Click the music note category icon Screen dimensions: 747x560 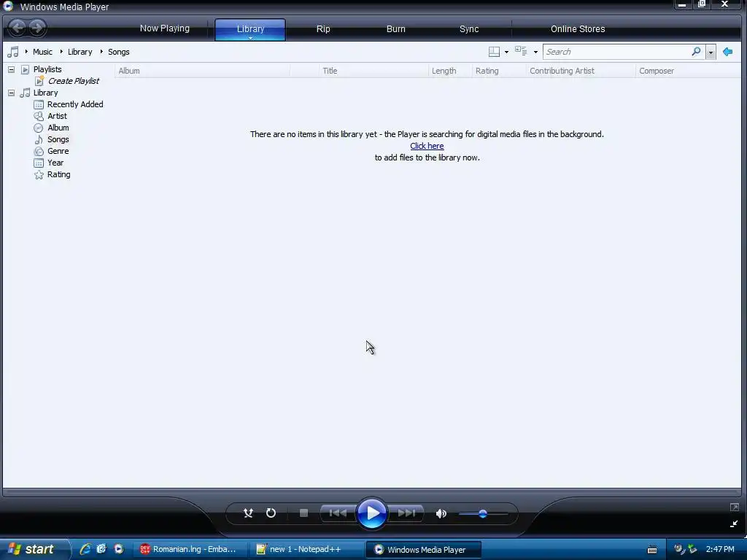pos(13,52)
